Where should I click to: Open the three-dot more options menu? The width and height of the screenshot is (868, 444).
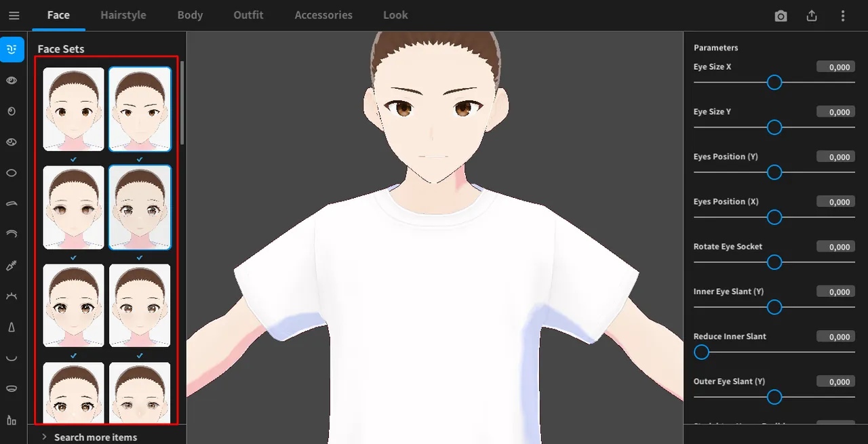[x=843, y=16]
